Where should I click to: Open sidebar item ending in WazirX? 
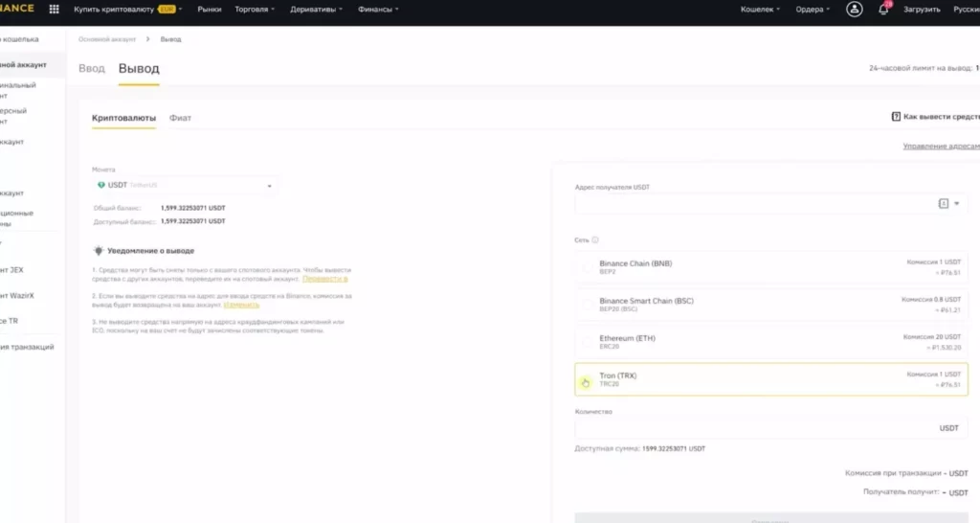pyautogui.click(x=17, y=295)
